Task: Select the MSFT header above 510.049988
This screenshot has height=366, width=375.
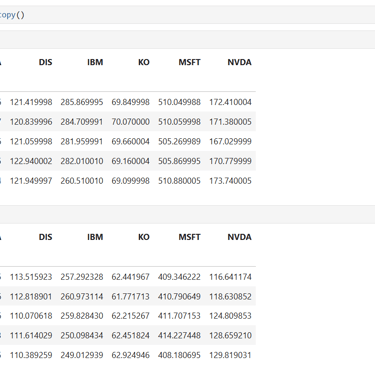Action: click(189, 62)
